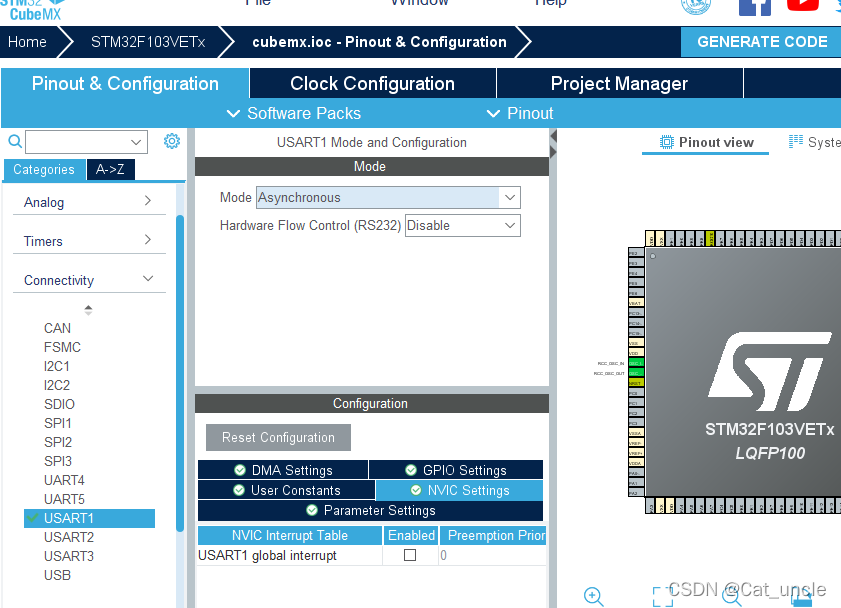Open the Software Packs dropdown menu
841x608 pixels.
294,113
